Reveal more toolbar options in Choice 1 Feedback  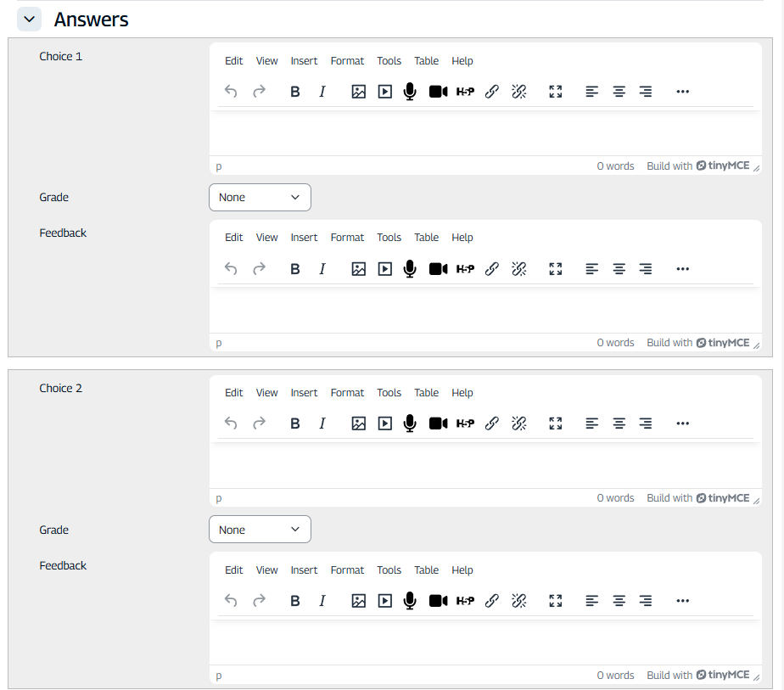682,268
